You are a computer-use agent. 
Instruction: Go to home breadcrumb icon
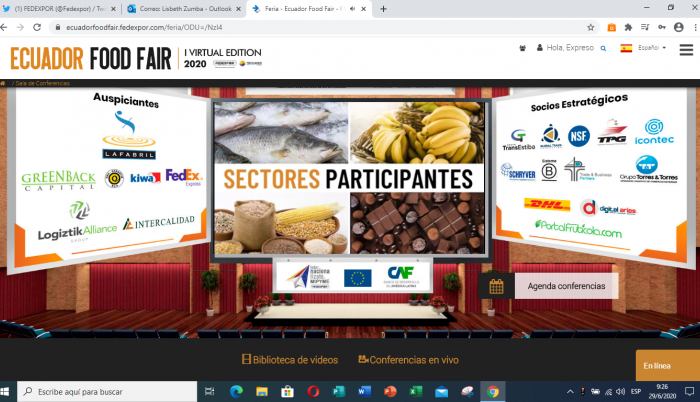coord(3,83)
